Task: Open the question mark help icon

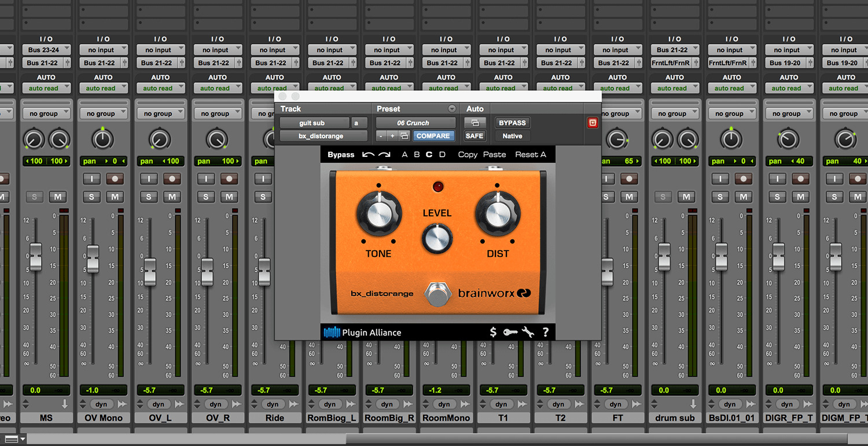Action: (545, 332)
